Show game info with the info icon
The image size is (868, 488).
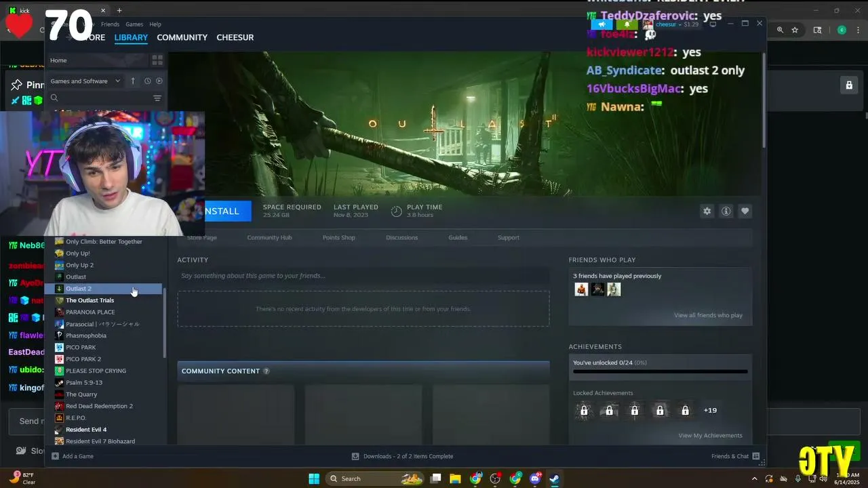pyautogui.click(x=726, y=211)
